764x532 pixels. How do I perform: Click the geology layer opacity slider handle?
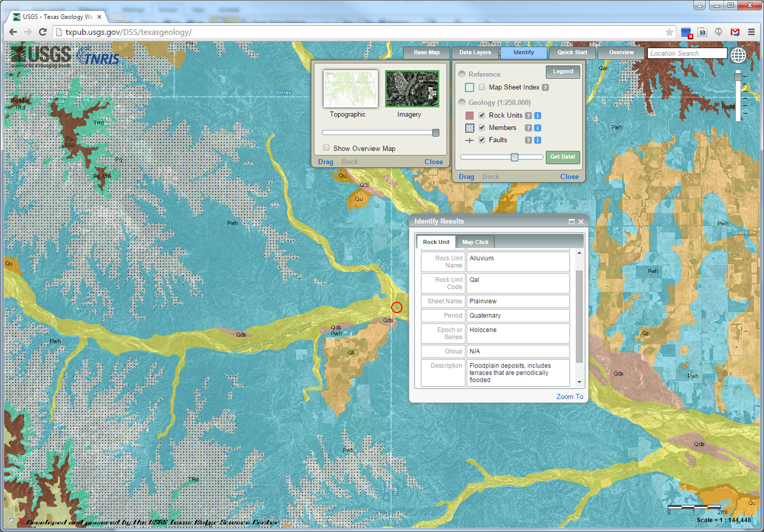click(x=515, y=157)
